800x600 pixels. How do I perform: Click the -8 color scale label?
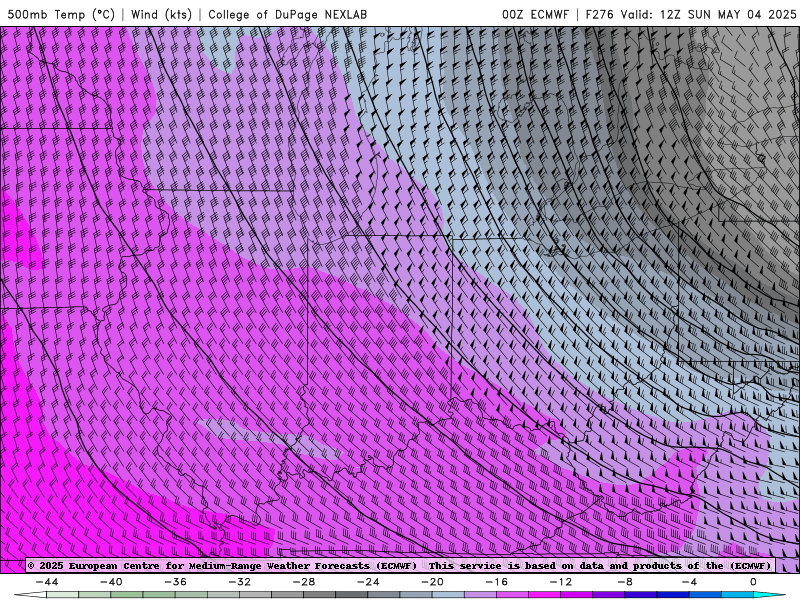tap(625, 582)
